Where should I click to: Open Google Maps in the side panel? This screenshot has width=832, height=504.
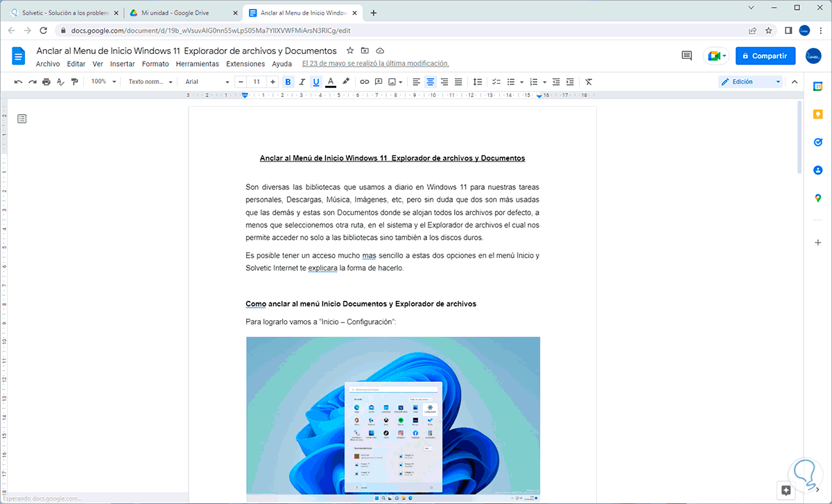[818, 199]
